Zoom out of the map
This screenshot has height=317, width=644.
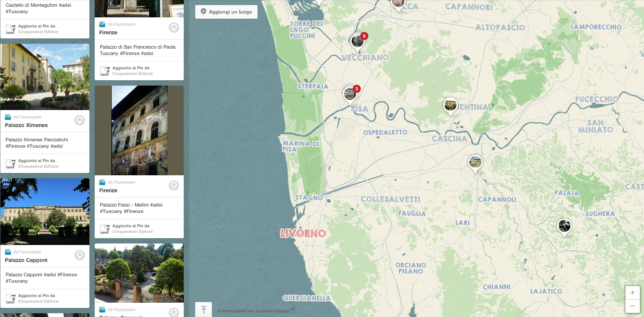pyautogui.click(x=632, y=306)
